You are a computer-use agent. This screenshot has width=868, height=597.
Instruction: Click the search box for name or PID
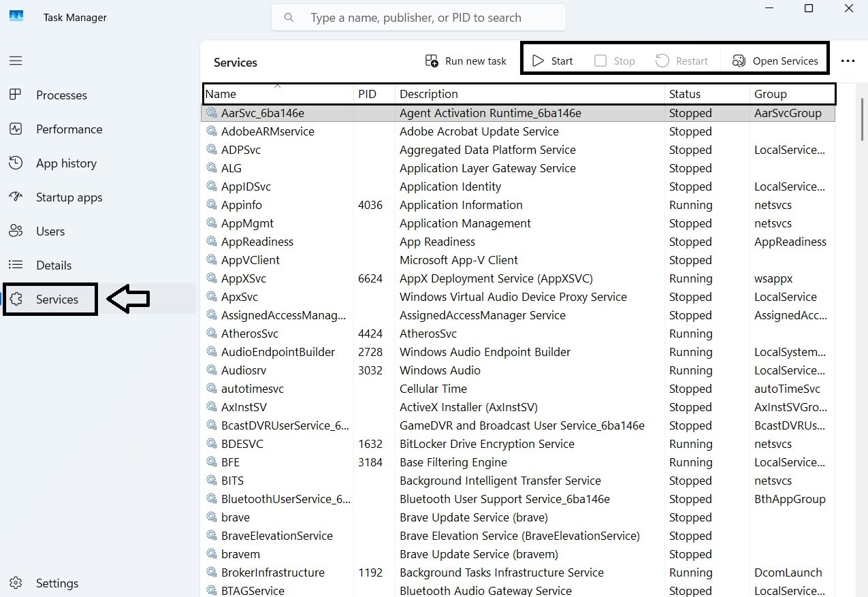click(418, 18)
